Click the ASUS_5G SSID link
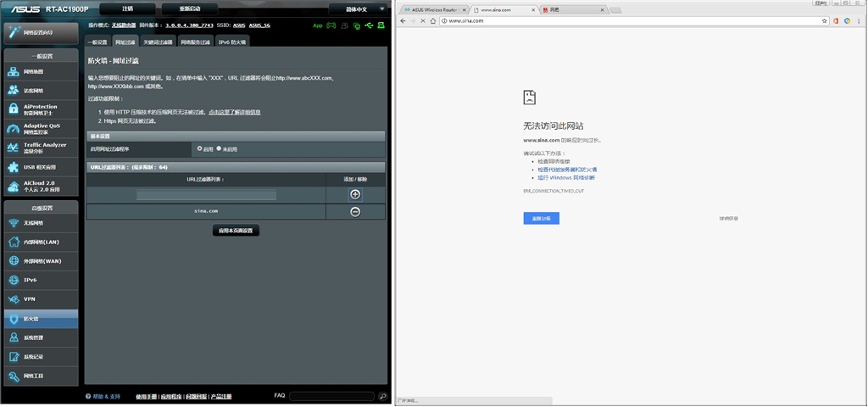 [x=259, y=25]
